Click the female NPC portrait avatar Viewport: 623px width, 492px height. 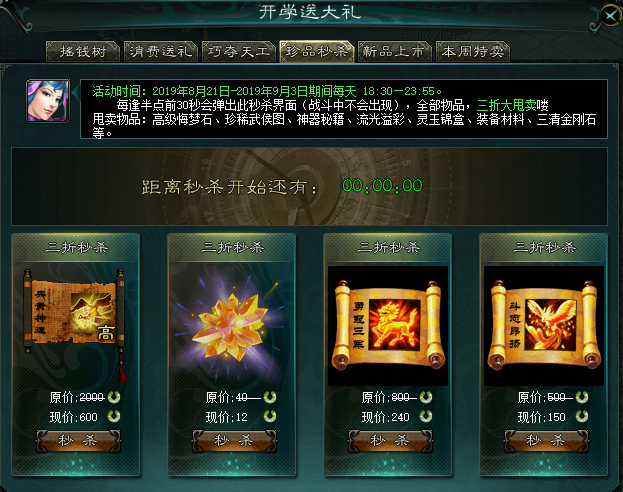click(48, 101)
